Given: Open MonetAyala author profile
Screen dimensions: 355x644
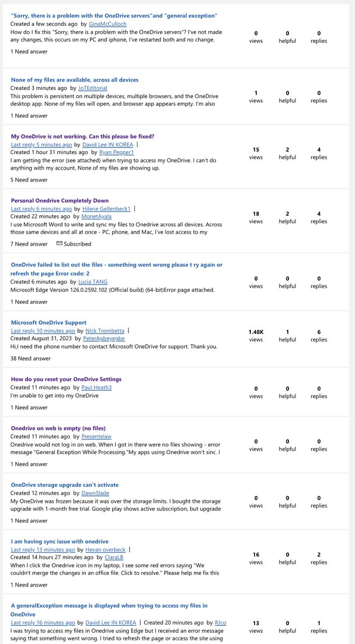Looking at the screenshot, I should tap(96, 217).
